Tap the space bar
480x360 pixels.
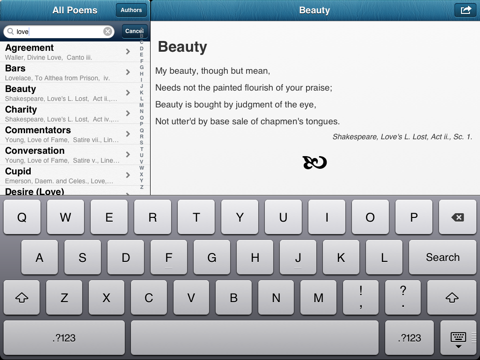point(255,338)
